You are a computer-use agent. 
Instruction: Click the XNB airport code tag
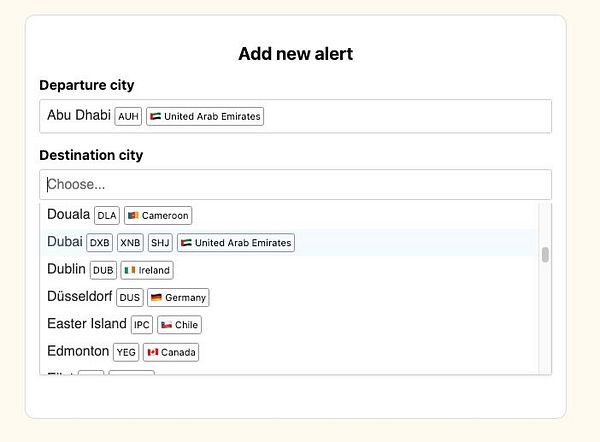tap(130, 243)
